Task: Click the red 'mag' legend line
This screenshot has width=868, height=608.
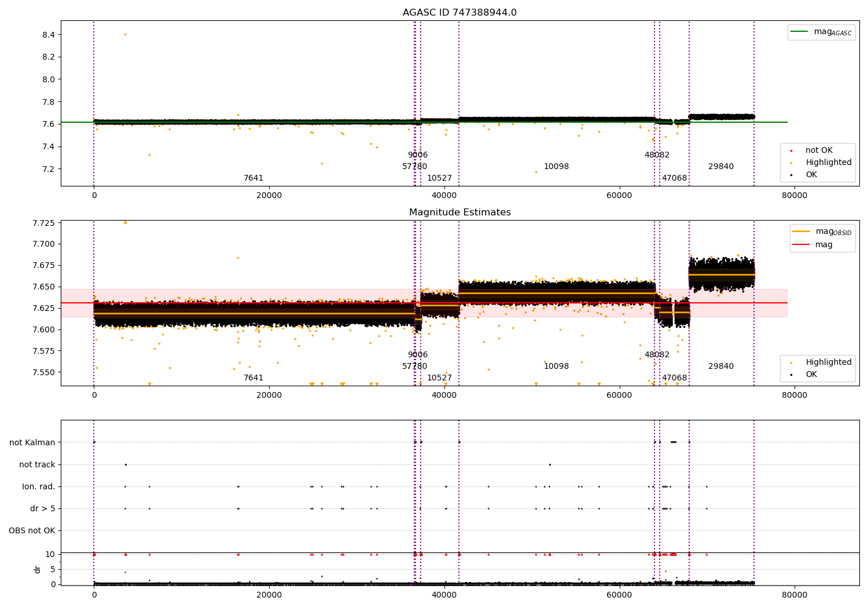Action: point(801,245)
